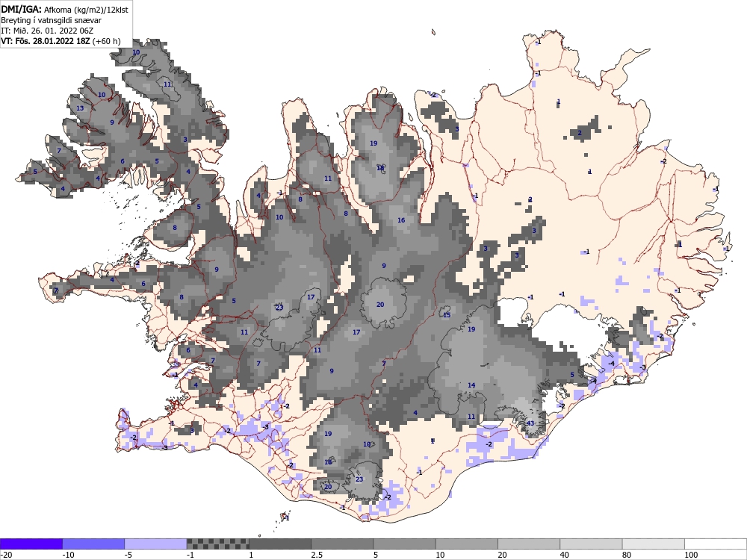747x560 pixels.
Task: Click the "IT: Mið. 26. 01. 2022 06Z" line
Action: point(47,31)
